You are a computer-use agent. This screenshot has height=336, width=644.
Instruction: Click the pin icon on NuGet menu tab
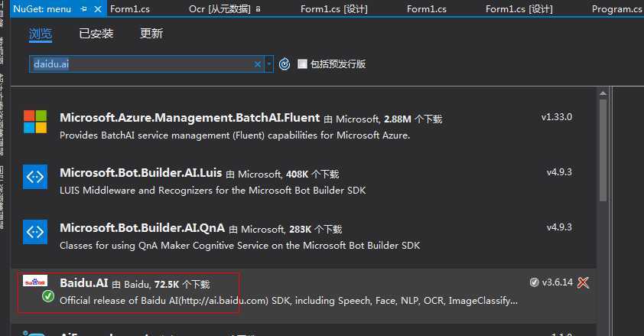[84, 8]
